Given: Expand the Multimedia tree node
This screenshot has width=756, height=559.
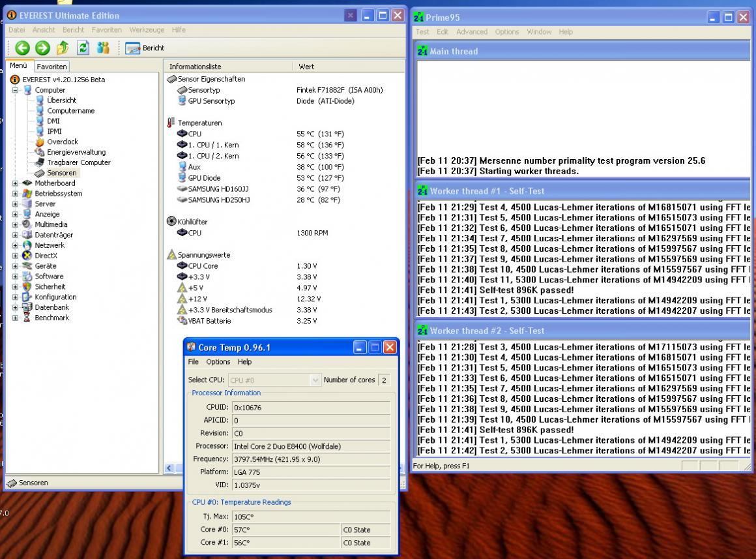Looking at the screenshot, I should [15, 225].
